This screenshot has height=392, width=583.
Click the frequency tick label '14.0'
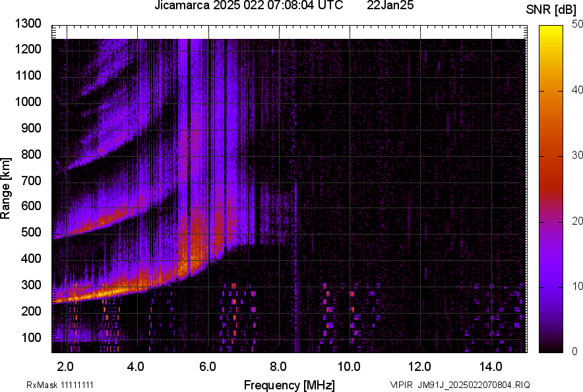click(491, 367)
